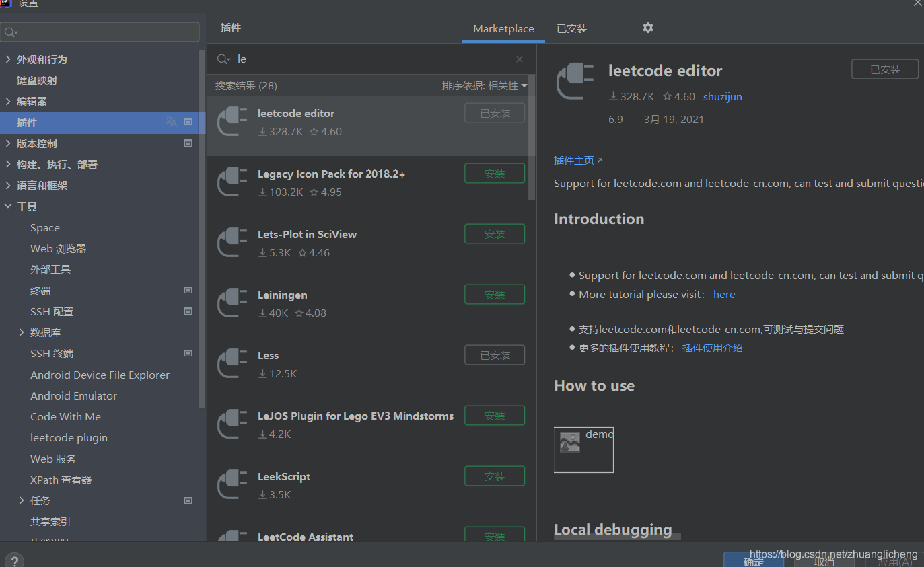Open the 插件使用介绍 link
This screenshot has width=924, height=567.
point(712,348)
